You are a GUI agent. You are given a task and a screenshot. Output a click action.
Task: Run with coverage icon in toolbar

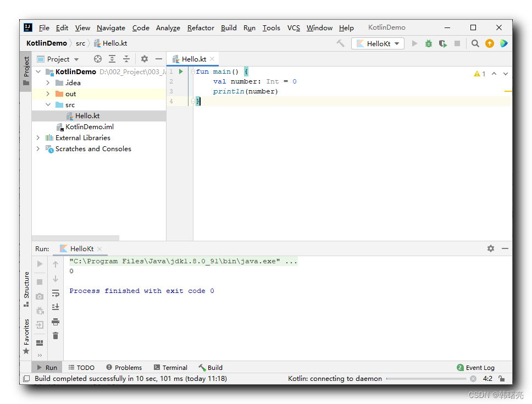[x=443, y=43]
